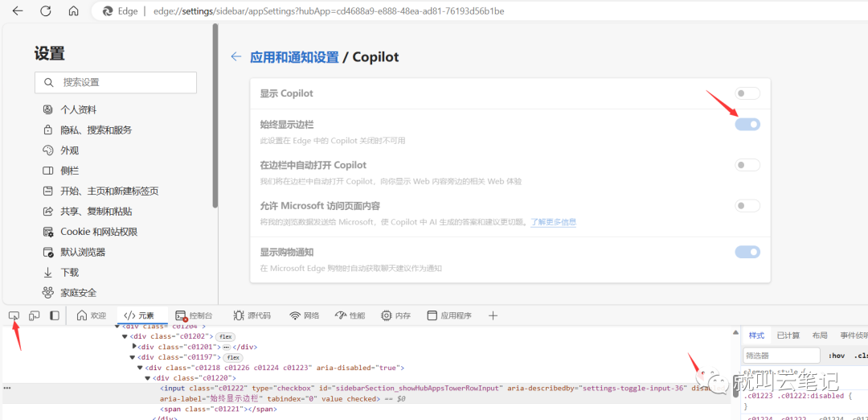
Task: Open the 网络 DevTools tab
Action: coord(305,316)
